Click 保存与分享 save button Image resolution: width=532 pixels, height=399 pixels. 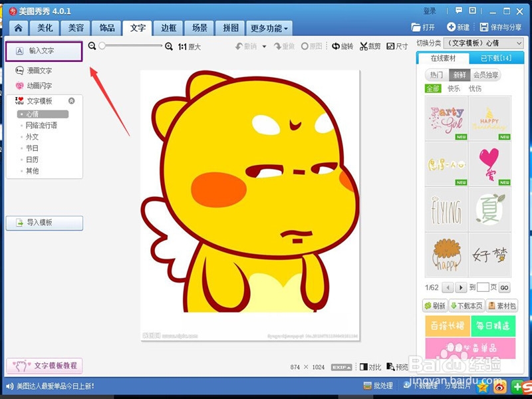(501, 27)
